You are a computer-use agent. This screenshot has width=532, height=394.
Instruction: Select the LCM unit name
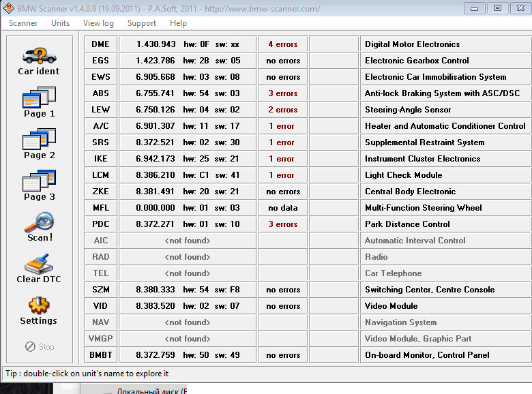(101, 175)
